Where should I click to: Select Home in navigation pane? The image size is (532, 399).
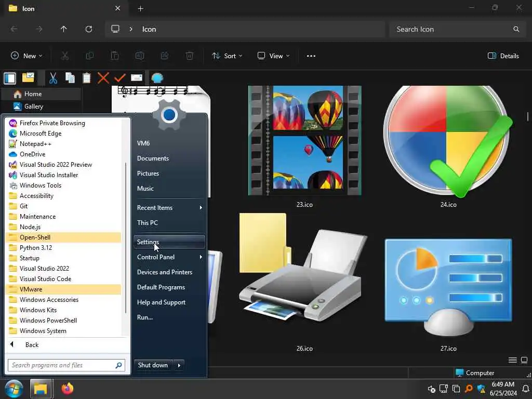[41, 94]
